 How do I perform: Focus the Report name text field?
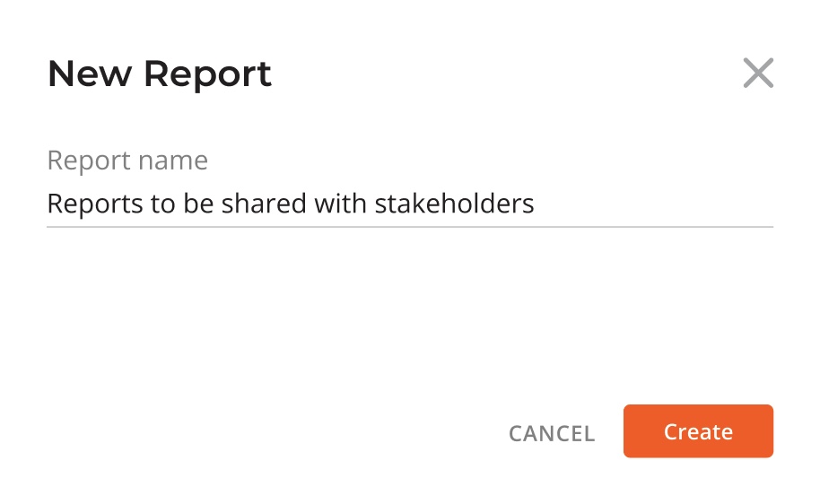click(x=410, y=204)
